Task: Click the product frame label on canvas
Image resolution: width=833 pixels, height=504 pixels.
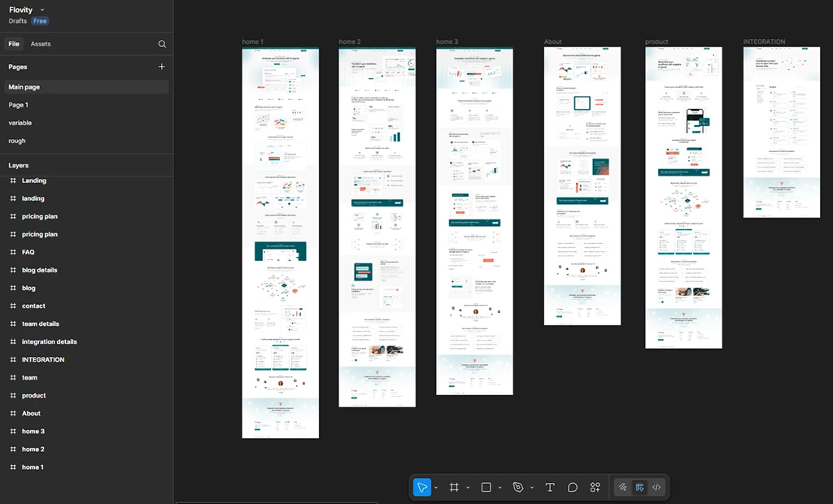Action: 656,41
